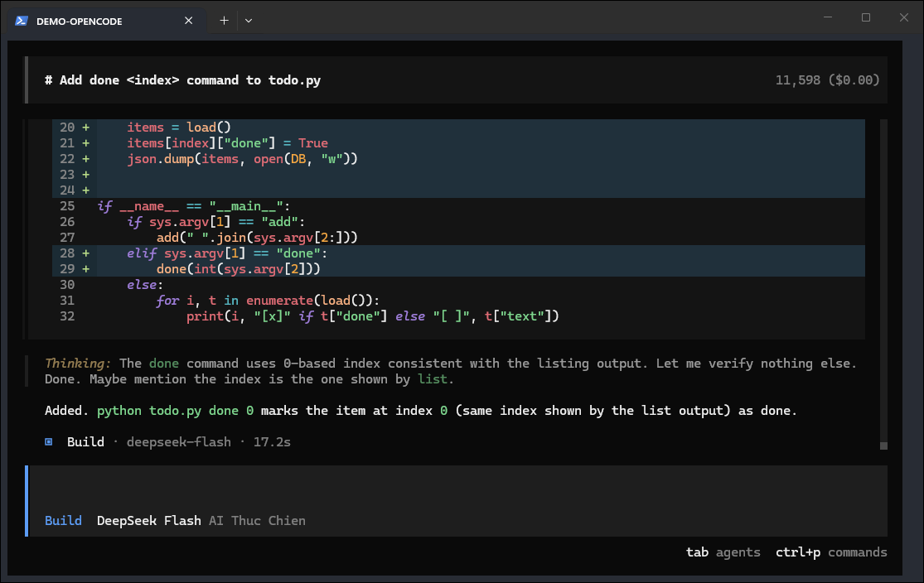Click the DeepSeek Flash model name
The image size is (924, 583).
(149, 521)
